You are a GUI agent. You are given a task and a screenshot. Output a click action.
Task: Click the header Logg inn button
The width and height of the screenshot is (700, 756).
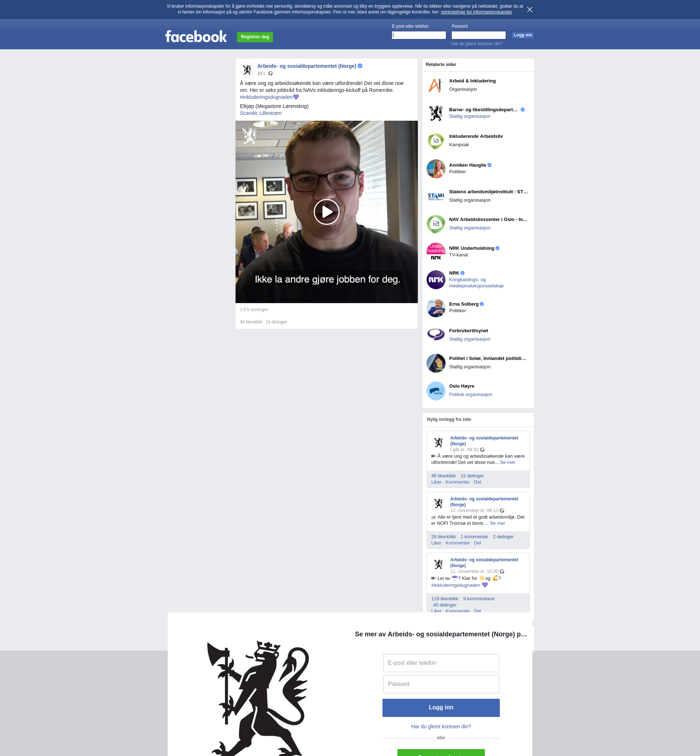(523, 35)
